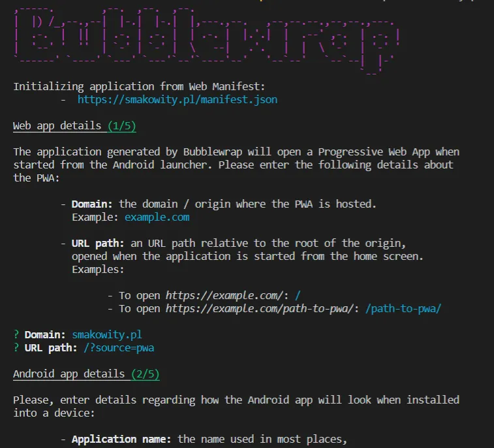
Task: Click the italic https://example.com/path-to-pwa/ URL
Action: coord(260,309)
